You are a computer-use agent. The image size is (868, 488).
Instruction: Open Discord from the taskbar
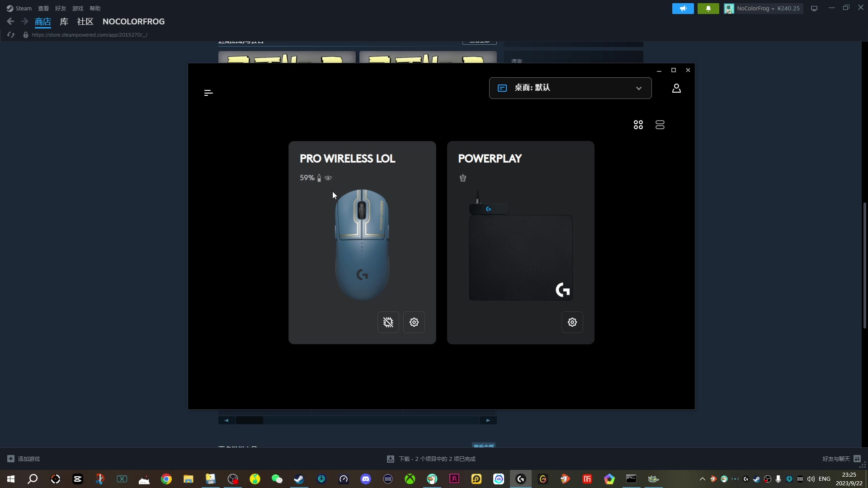[366, 479]
